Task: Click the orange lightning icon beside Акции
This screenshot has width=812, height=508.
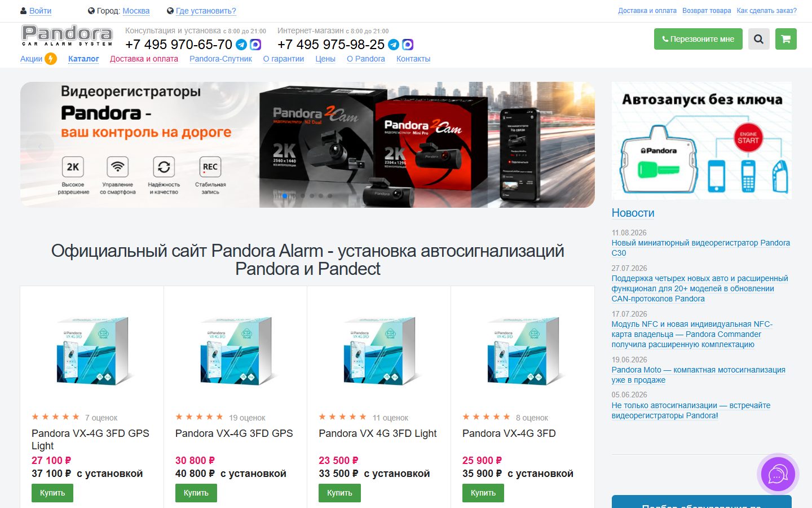Action: [51, 59]
